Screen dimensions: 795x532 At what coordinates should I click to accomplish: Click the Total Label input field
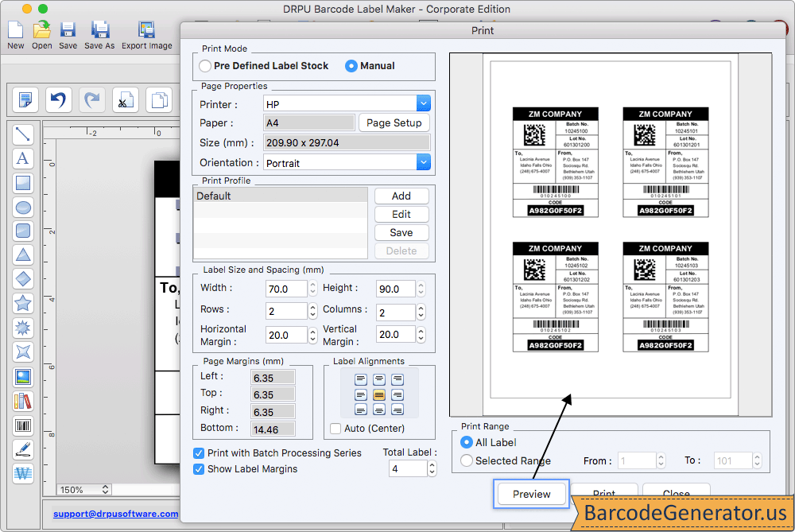408,468
